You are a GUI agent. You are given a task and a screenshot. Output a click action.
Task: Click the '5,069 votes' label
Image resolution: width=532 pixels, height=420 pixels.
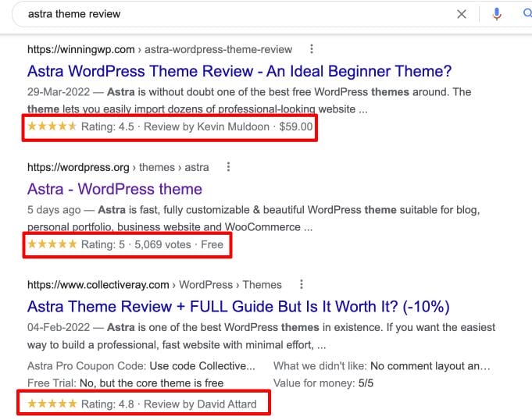coord(166,244)
